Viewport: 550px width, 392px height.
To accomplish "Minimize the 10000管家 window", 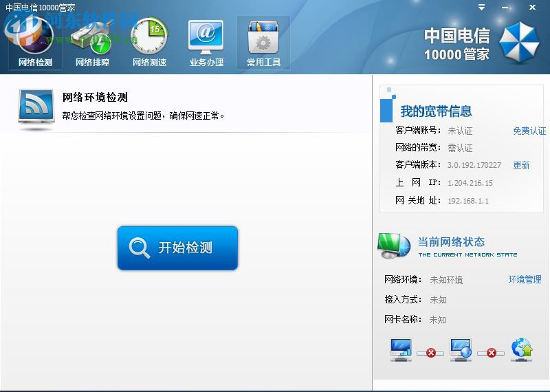I will click(505, 8).
